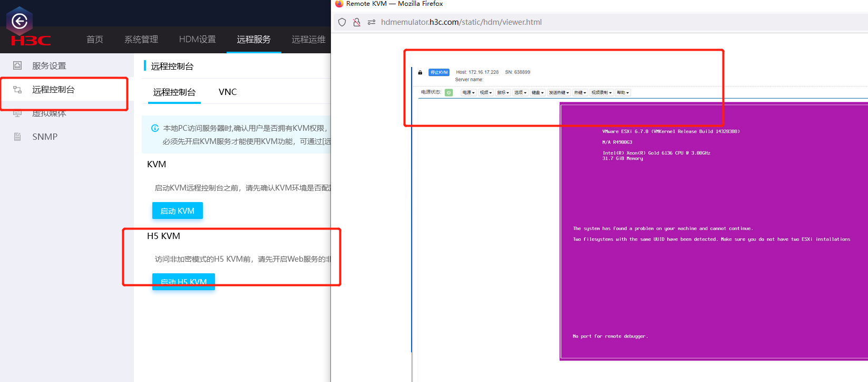
Task: Open the 视频录制 dropdown in KVM toolbar
Action: [x=601, y=93]
